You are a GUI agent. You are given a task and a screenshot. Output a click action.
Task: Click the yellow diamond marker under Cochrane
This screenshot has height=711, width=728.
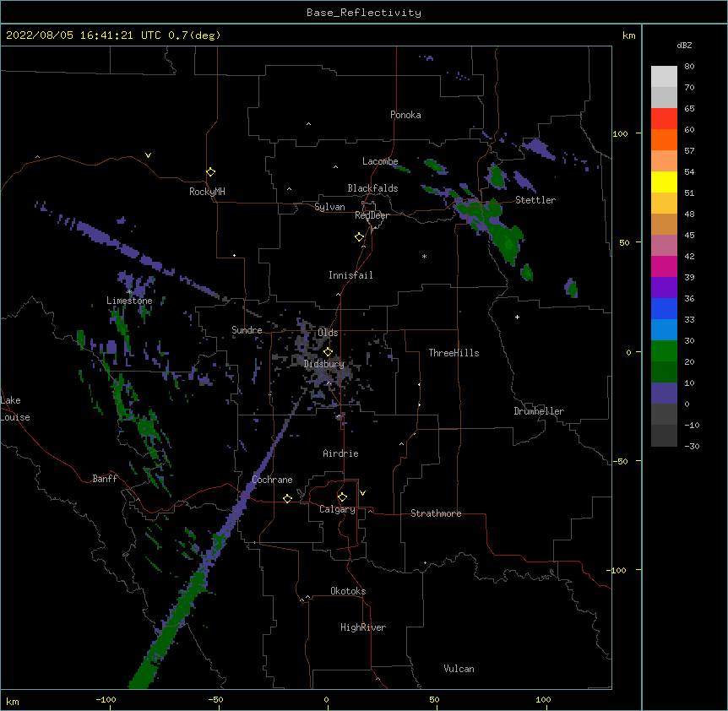[287, 498]
